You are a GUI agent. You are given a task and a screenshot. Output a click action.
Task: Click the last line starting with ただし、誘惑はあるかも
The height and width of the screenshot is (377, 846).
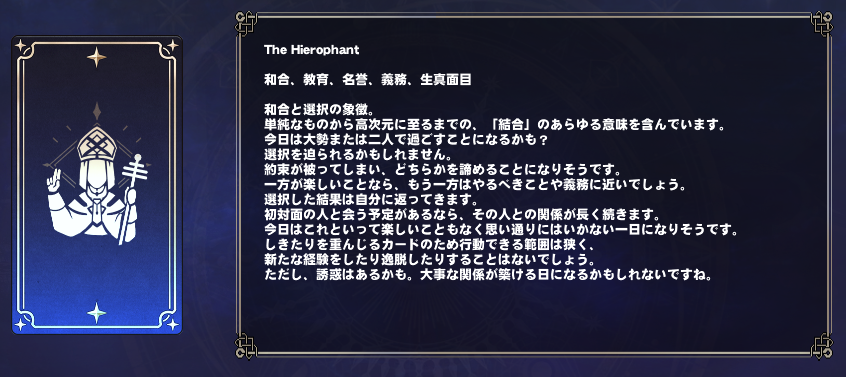tap(488, 275)
